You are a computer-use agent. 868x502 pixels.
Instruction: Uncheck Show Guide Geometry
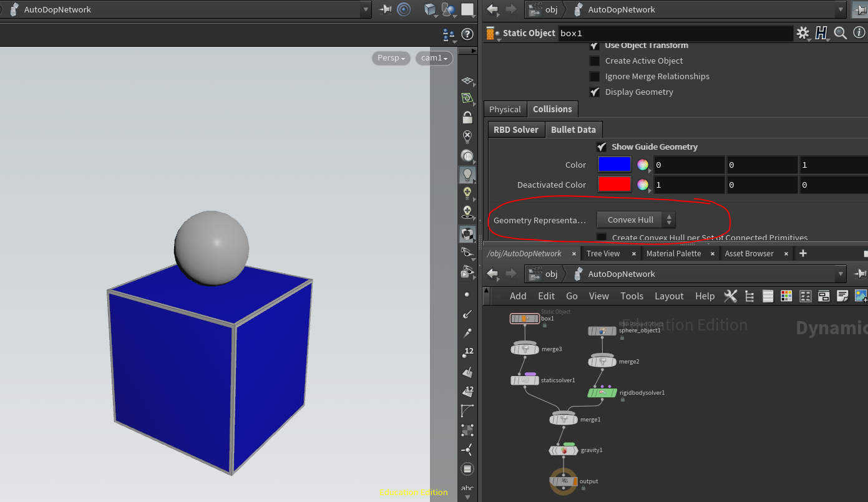602,147
